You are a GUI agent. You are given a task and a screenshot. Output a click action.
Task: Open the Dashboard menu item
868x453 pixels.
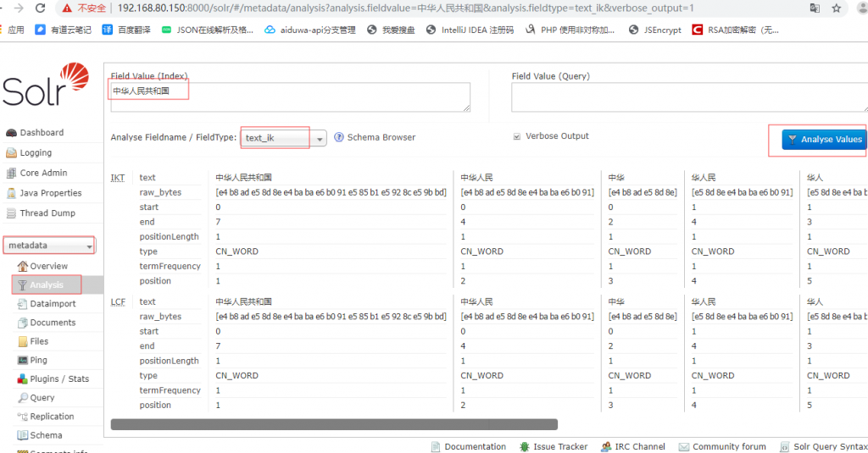pos(42,133)
